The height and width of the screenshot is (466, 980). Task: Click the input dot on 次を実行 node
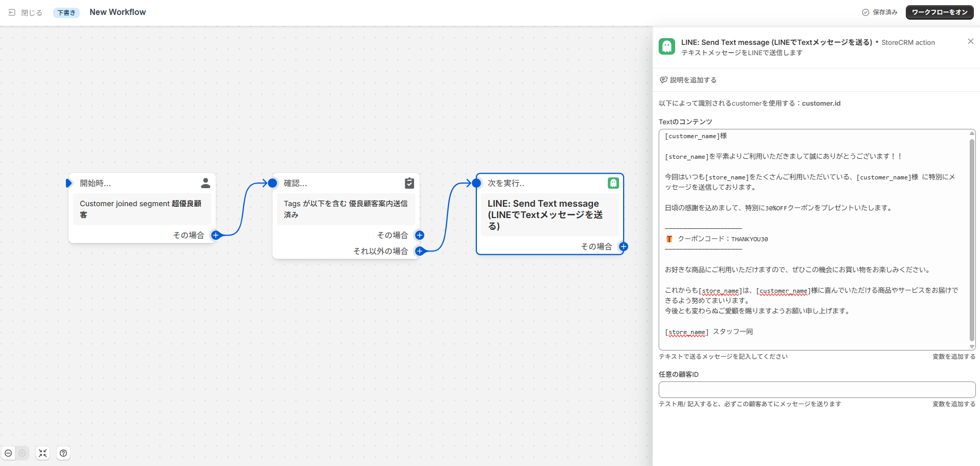click(x=476, y=183)
